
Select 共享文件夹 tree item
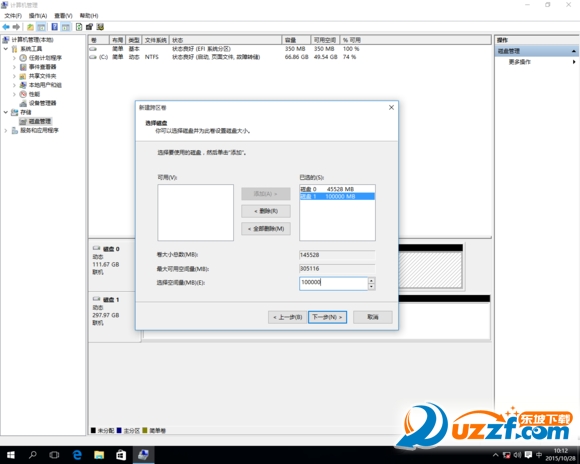coord(43,76)
